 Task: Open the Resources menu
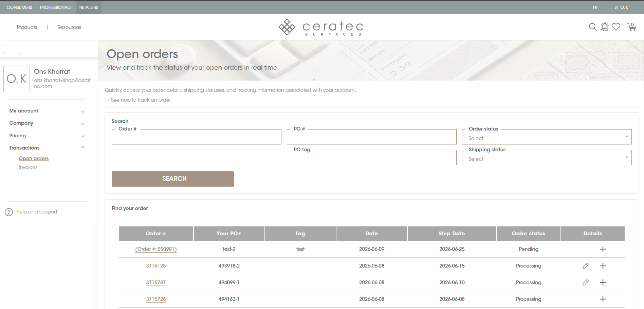tap(69, 27)
